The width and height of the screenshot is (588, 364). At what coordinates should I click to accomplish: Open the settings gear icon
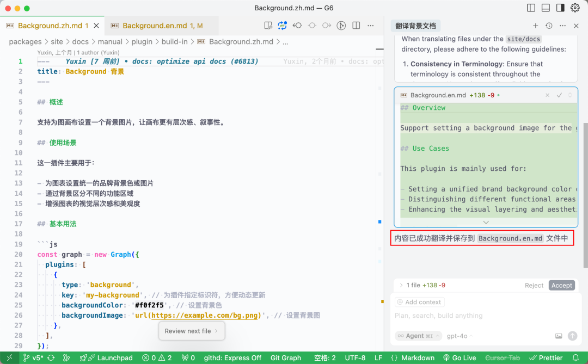575,8
